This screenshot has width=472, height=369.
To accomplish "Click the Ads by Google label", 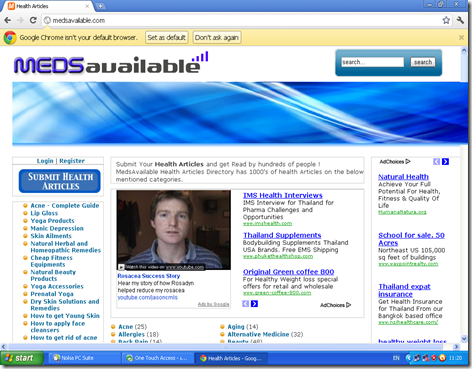I will tap(213, 304).
